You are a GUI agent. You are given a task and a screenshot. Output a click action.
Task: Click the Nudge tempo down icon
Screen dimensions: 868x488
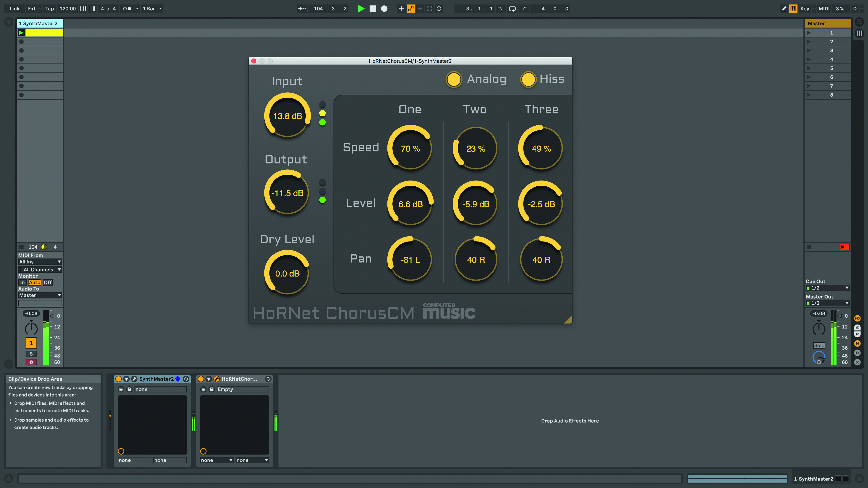coord(83,9)
